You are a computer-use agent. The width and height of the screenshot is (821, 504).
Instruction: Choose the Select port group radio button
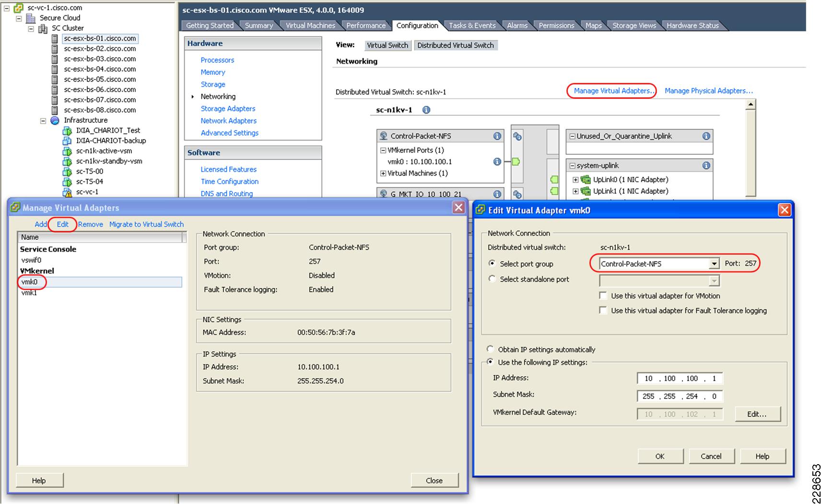(x=492, y=263)
